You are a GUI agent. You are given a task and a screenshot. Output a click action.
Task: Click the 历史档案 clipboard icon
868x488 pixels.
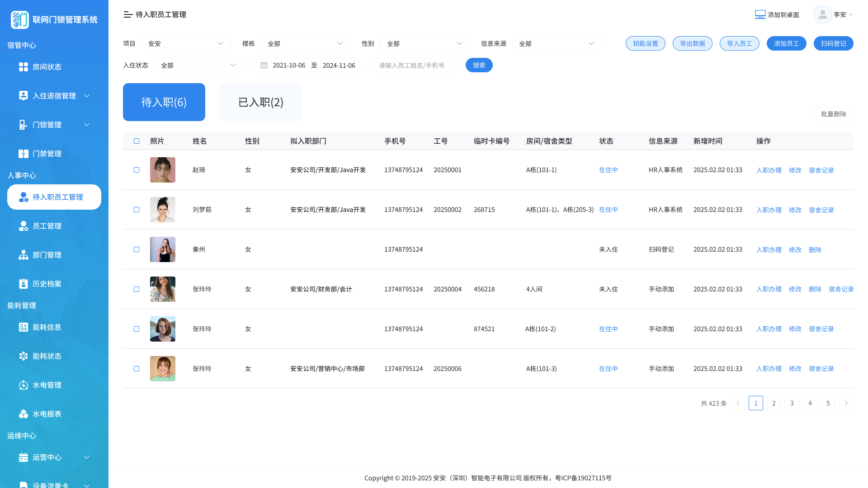coord(24,284)
